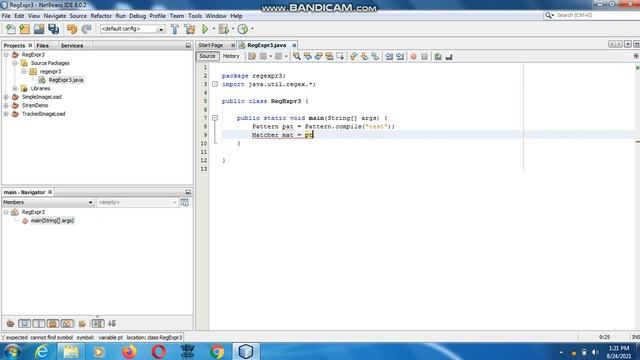Click the Open Project toolbar icon
Image resolution: width=640 pixels, height=360 pixels.
[39, 29]
